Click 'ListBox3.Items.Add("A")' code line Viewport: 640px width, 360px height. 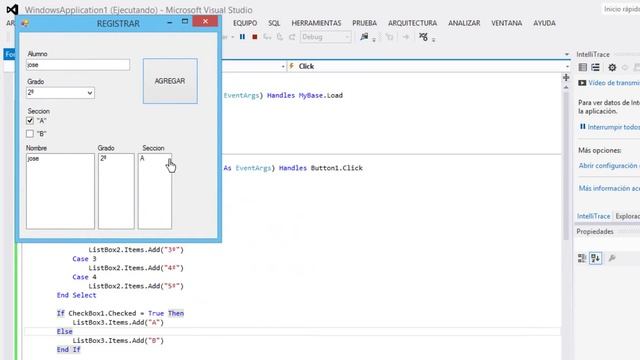(118, 322)
